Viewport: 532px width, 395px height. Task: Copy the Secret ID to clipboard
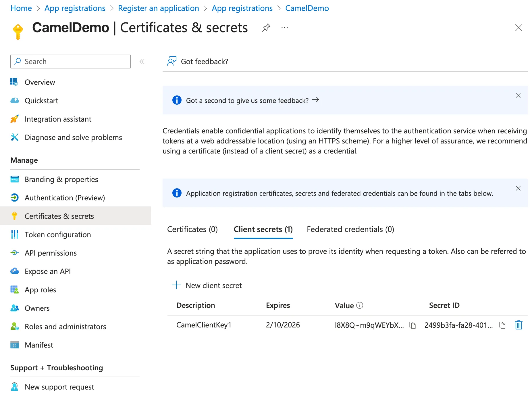click(x=502, y=325)
